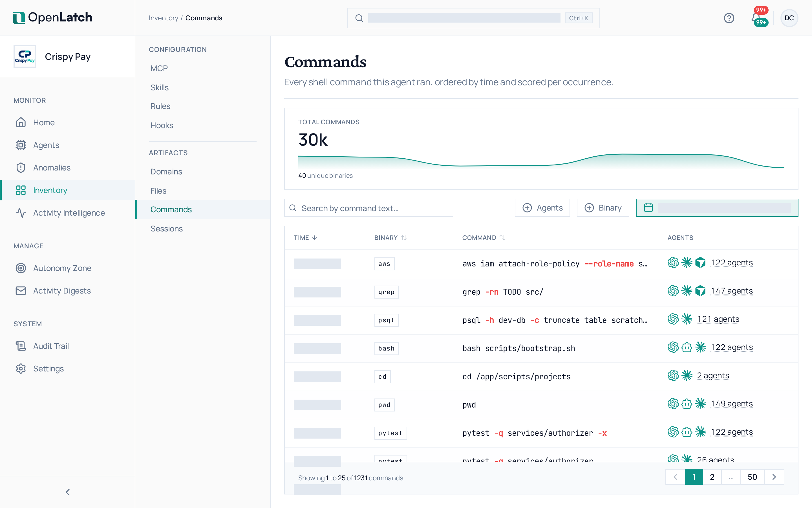Open Skills configuration
The height and width of the screenshot is (508, 812).
click(159, 87)
